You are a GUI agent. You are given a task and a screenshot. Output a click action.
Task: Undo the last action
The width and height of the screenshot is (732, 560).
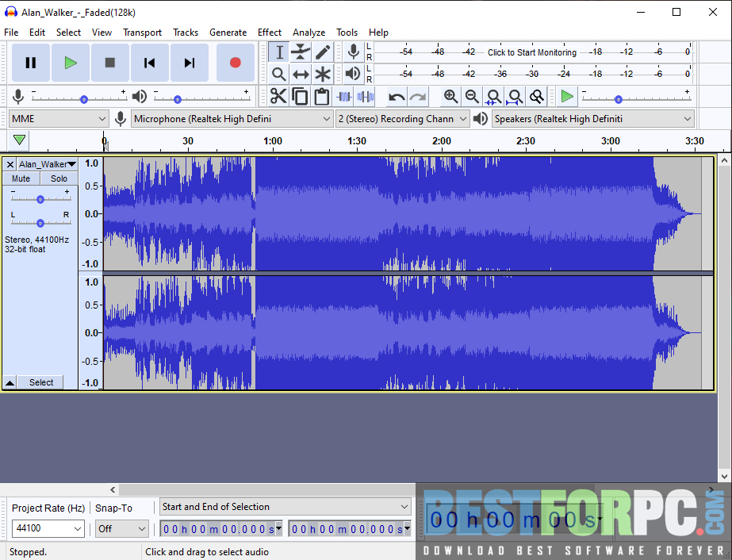397,97
